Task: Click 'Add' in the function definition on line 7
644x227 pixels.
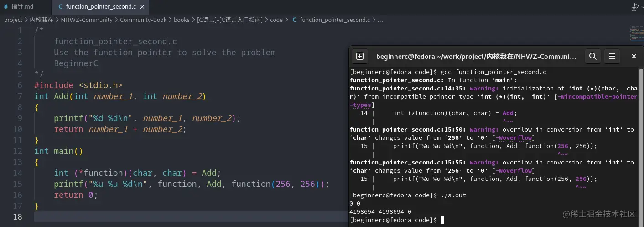Action: tap(61, 96)
